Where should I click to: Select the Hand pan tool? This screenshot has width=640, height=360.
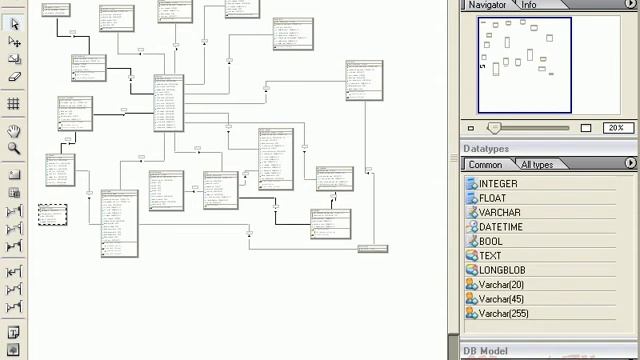[13, 131]
